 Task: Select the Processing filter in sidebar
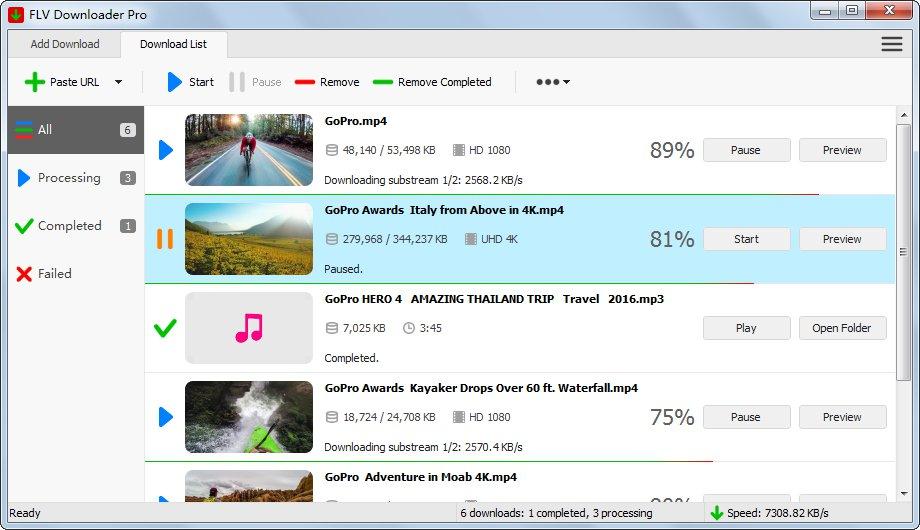(76, 178)
